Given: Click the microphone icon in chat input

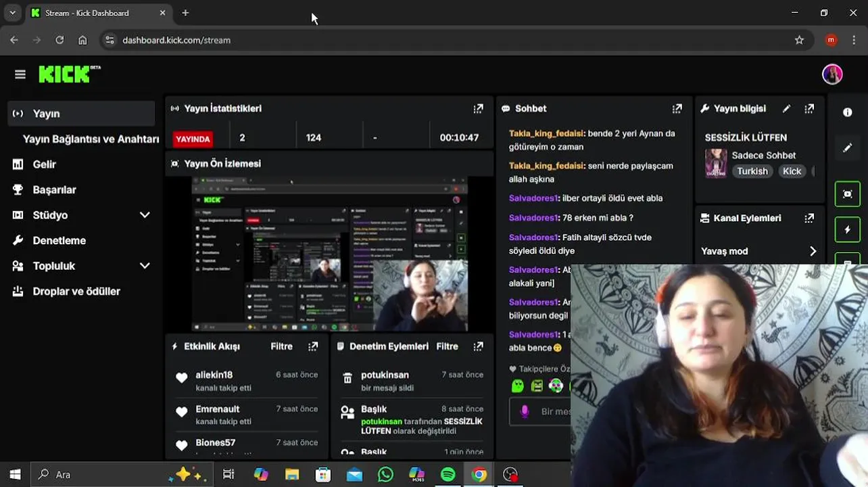Looking at the screenshot, I should [x=524, y=411].
